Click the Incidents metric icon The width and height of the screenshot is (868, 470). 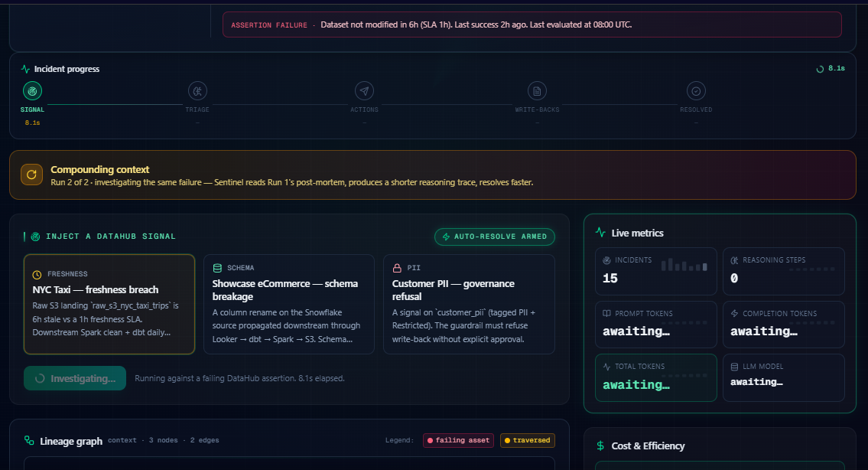[606, 260]
